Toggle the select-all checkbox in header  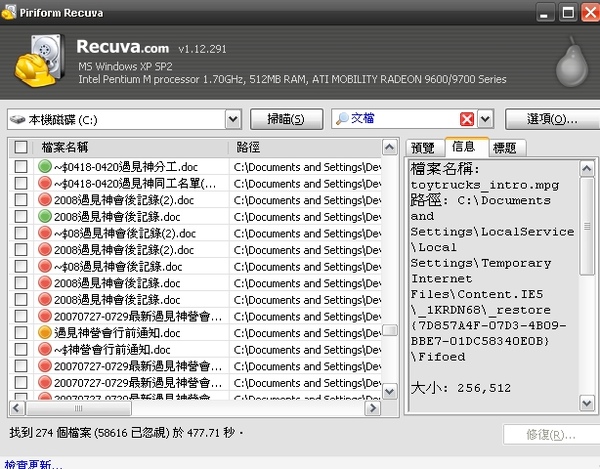[21, 147]
